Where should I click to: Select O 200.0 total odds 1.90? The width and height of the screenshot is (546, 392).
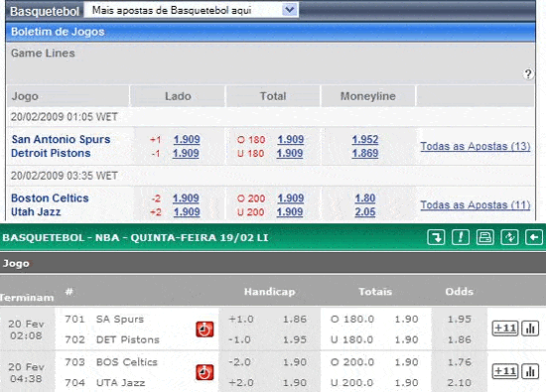coord(406,362)
